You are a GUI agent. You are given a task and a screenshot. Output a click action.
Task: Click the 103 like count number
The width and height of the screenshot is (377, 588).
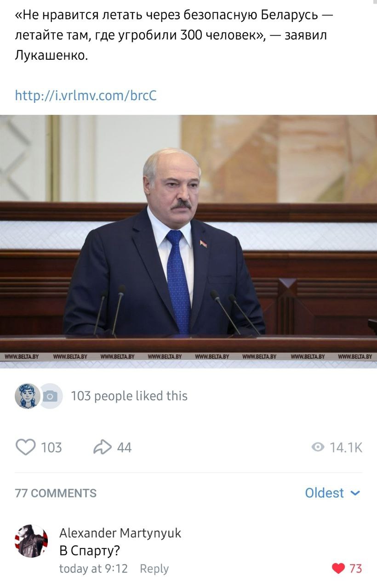(x=51, y=447)
